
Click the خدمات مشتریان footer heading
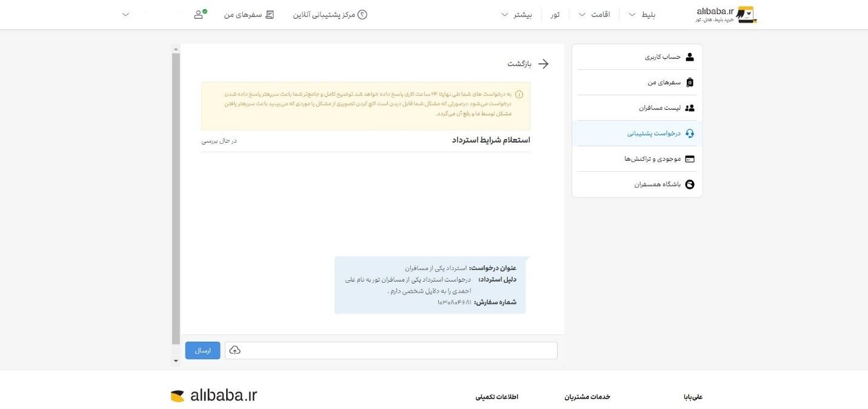[587, 397]
